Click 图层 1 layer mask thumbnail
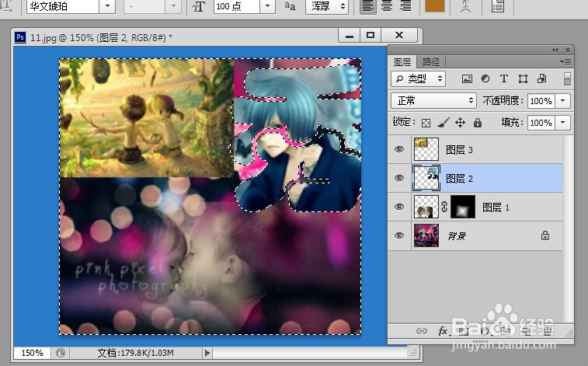Image resolution: width=588 pixels, height=366 pixels. [x=463, y=207]
